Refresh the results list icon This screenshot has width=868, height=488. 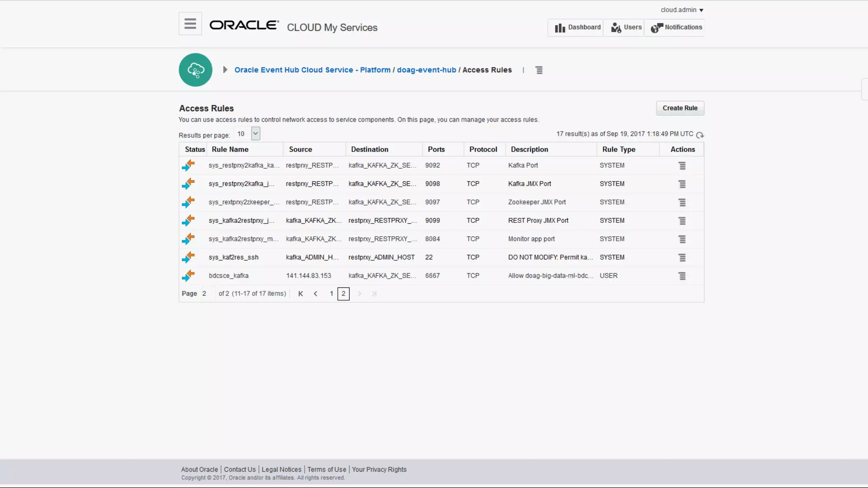click(700, 135)
